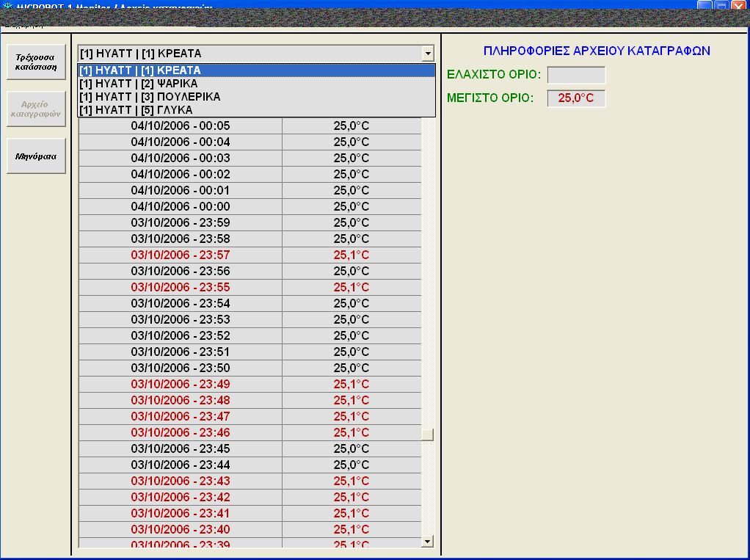This screenshot has height=560, width=750.
Task: Click the scrollbar down arrow of log table
Action: (428, 541)
